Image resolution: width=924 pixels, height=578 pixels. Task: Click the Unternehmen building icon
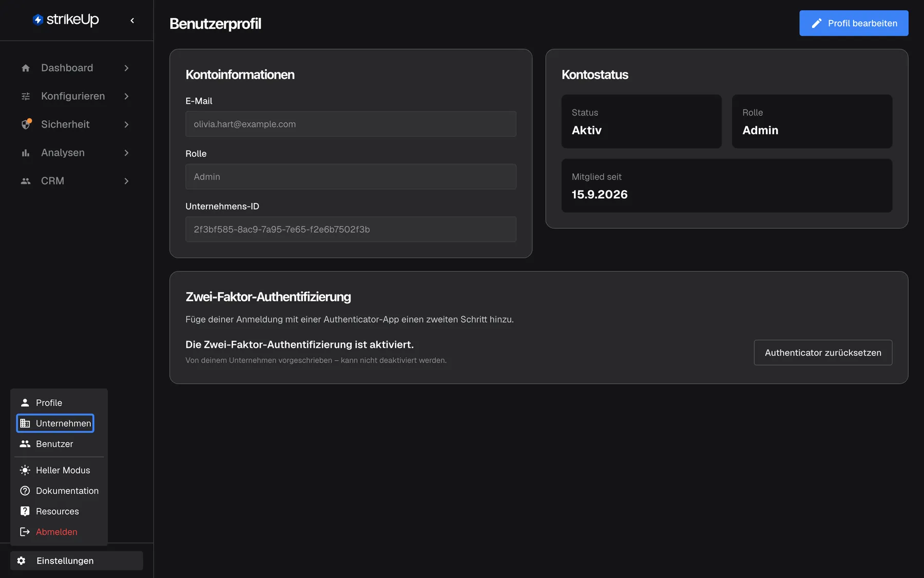pos(25,423)
